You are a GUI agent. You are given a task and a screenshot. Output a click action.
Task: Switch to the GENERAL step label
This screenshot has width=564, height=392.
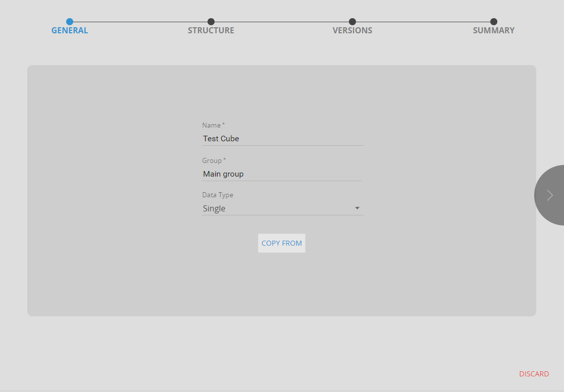point(70,30)
